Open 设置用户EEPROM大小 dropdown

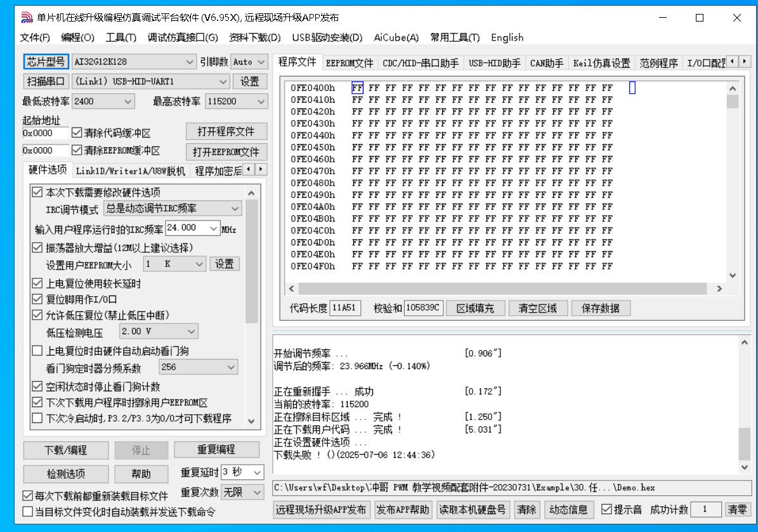coord(174,264)
